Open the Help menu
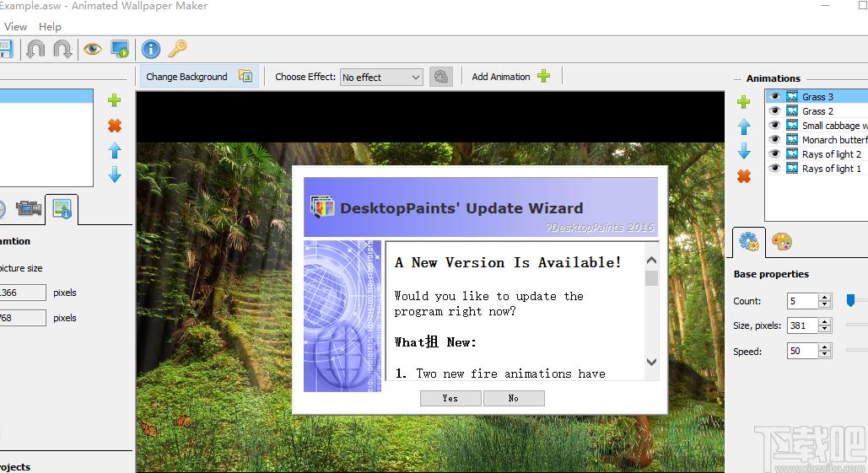The image size is (868, 473). coord(50,27)
